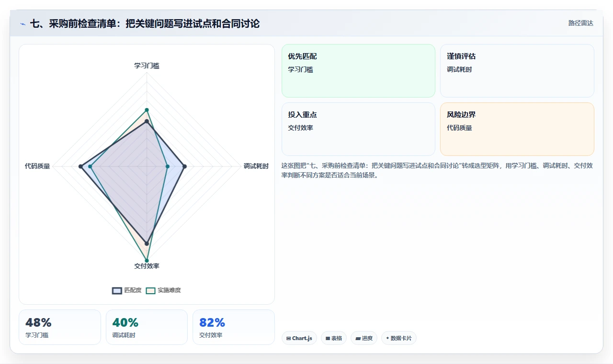Click the 48% 学习门槛 stat card

point(60,327)
